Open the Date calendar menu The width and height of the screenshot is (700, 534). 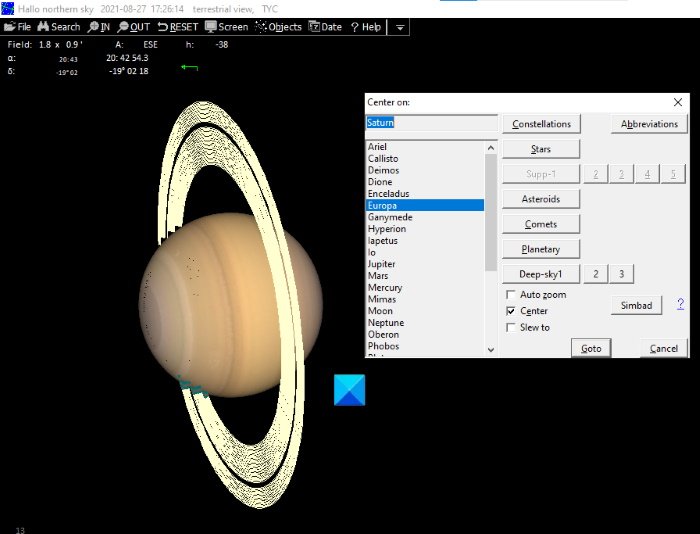(325, 27)
